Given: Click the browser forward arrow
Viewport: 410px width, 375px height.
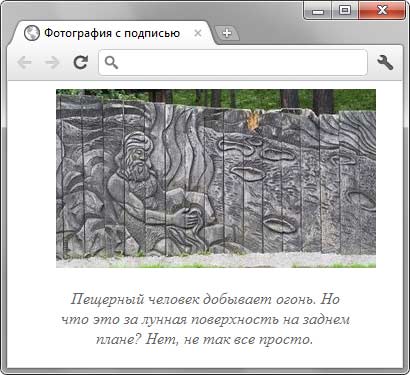Looking at the screenshot, I should 52,62.
